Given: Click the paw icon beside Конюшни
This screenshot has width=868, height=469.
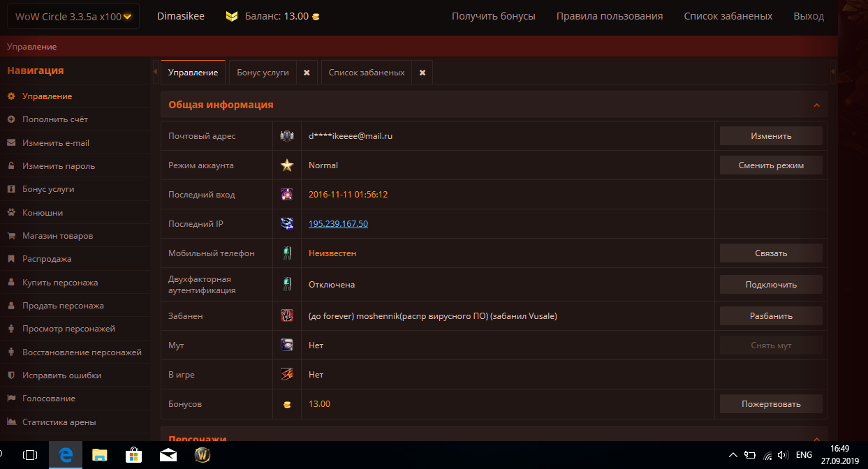Looking at the screenshot, I should pyautogui.click(x=11, y=213).
